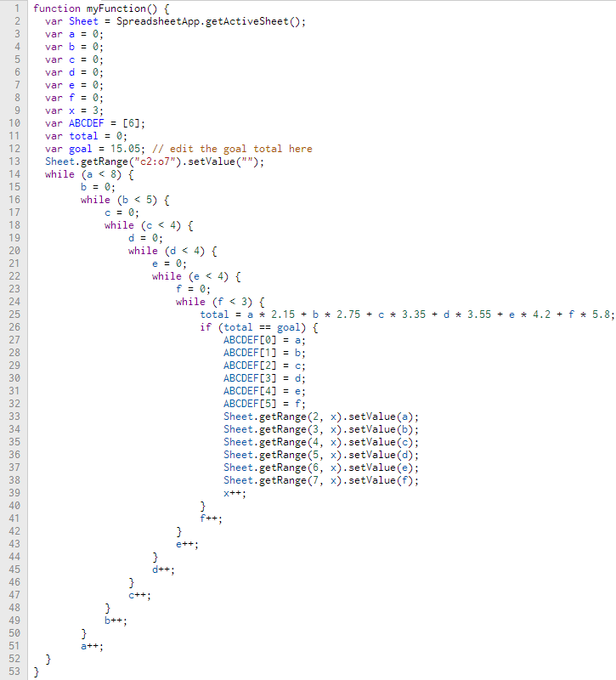Click the line 'var x = 3;'
This screenshot has width=616, height=680.
pyautogui.click(x=74, y=110)
